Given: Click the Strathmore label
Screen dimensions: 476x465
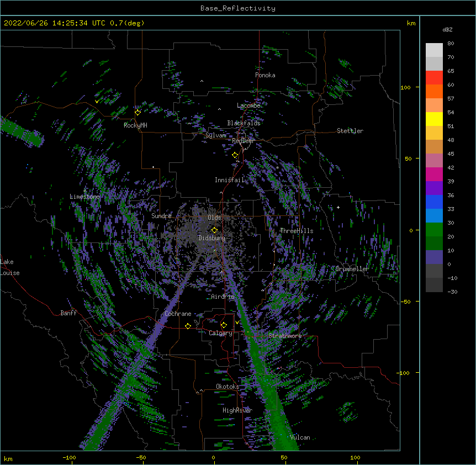Looking at the screenshot, I should tap(285, 336).
